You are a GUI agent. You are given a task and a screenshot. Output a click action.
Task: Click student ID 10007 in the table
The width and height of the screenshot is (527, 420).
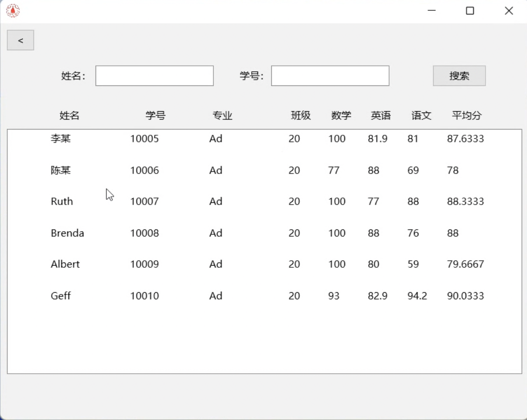coord(144,201)
